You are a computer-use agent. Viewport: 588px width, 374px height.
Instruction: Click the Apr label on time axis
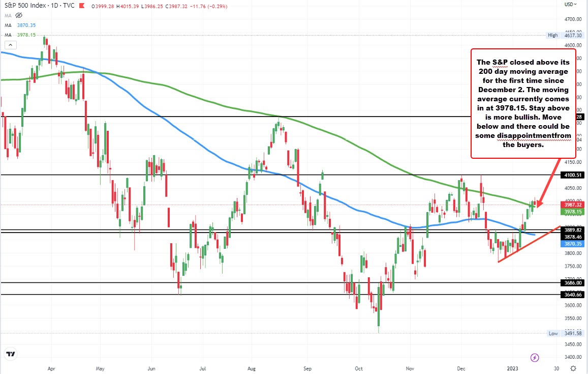click(x=51, y=369)
